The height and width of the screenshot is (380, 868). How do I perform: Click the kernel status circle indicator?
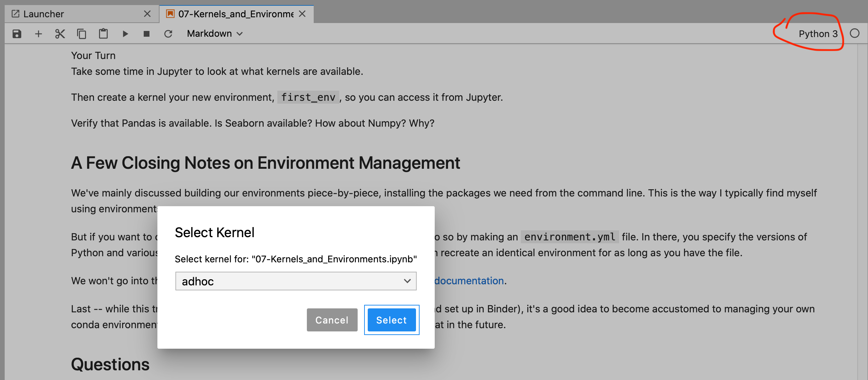[855, 33]
